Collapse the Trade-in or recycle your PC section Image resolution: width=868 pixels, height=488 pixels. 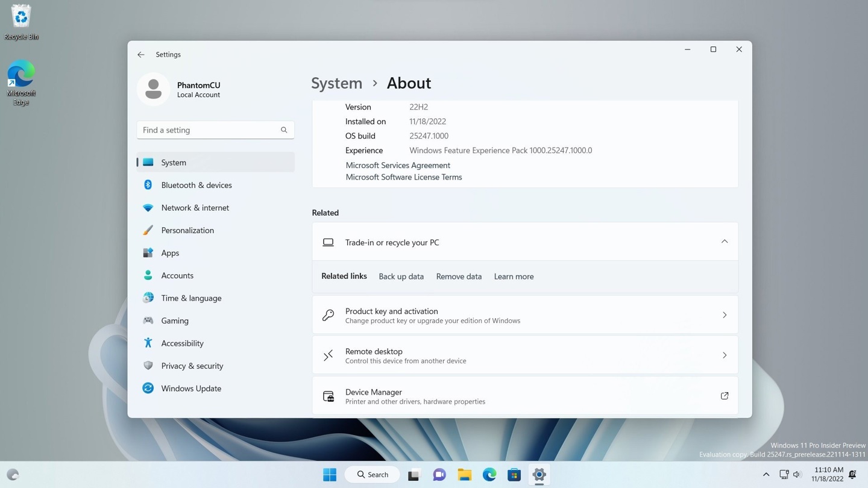724,241
